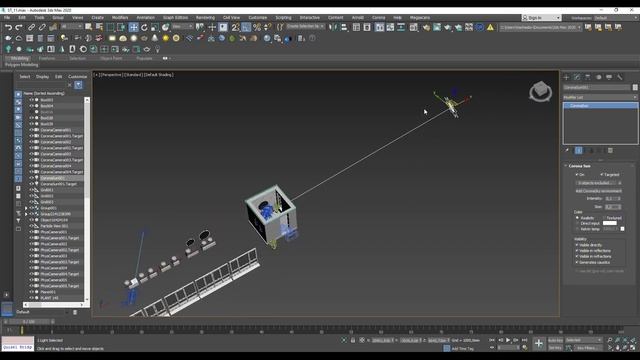Switch to the Modeling ribbon tab
This screenshot has height=360, width=640.
tap(20, 58)
